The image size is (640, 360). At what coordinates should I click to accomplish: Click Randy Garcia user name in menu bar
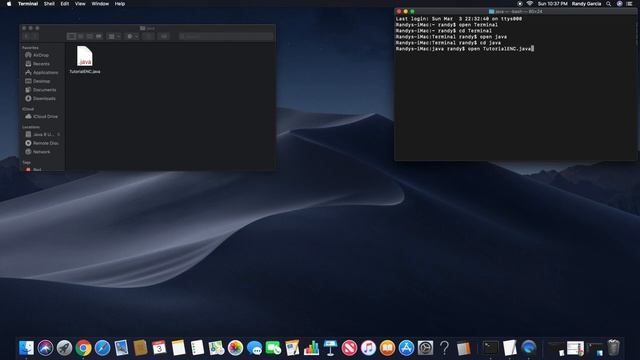tap(586, 4)
